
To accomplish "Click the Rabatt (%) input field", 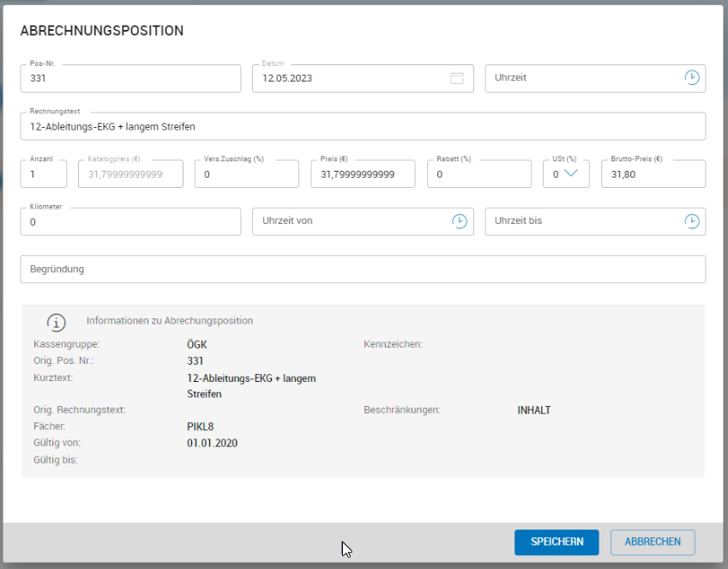I will 478,174.
